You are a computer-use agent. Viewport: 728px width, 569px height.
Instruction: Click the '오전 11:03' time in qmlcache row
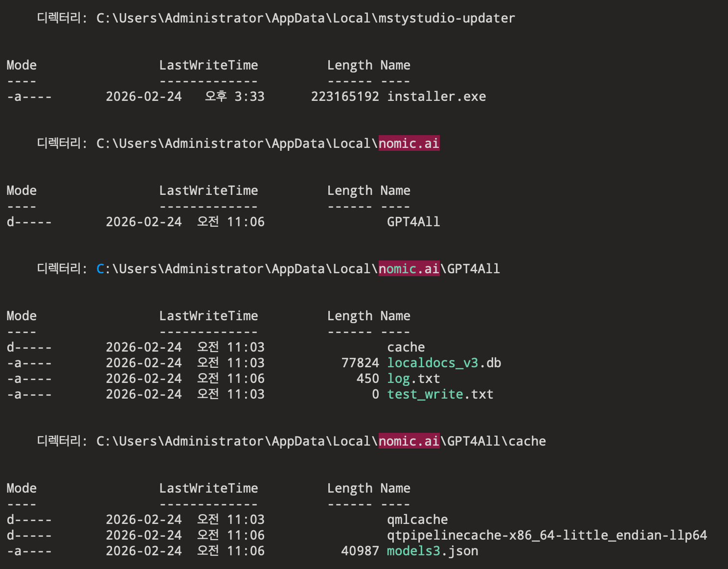pyautogui.click(x=231, y=520)
